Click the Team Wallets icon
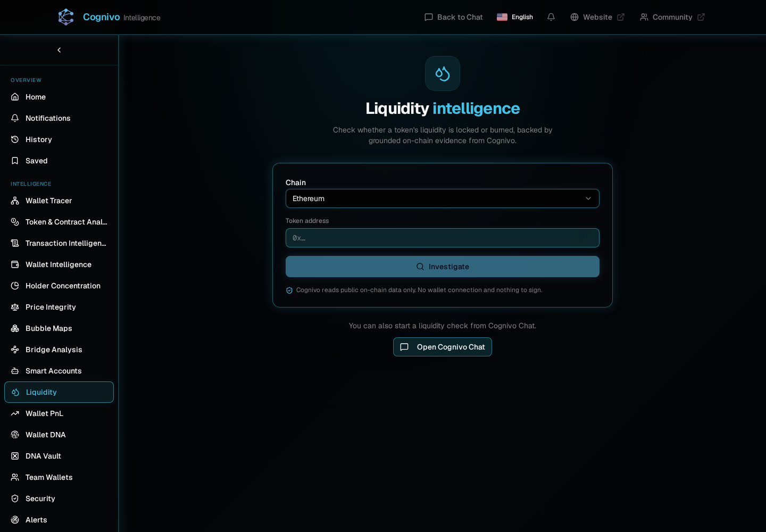The width and height of the screenshot is (766, 532). [15, 477]
